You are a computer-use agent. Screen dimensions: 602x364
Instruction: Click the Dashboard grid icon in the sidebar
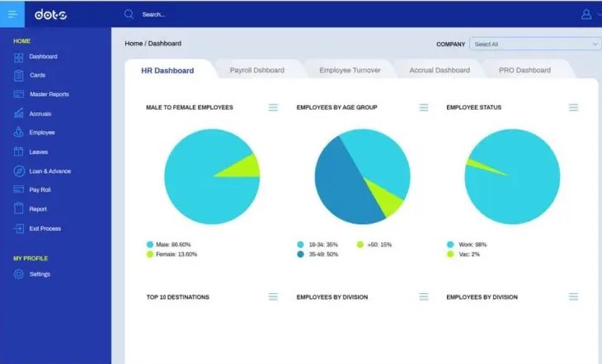(18, 58)
